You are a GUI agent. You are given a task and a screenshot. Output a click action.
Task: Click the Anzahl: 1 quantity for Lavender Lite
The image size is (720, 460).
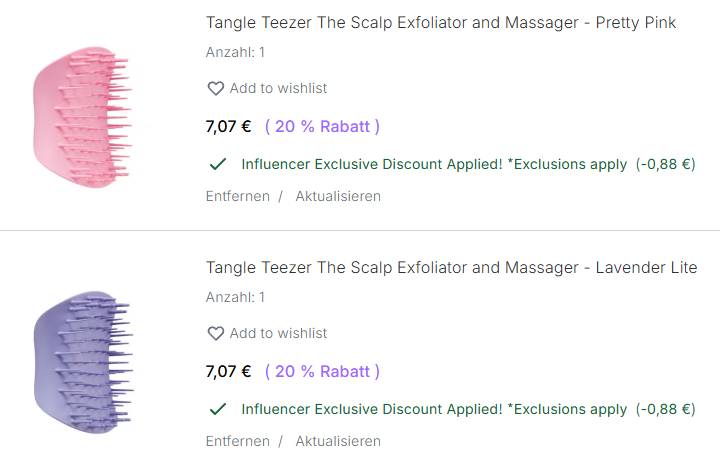coord(235,297)
